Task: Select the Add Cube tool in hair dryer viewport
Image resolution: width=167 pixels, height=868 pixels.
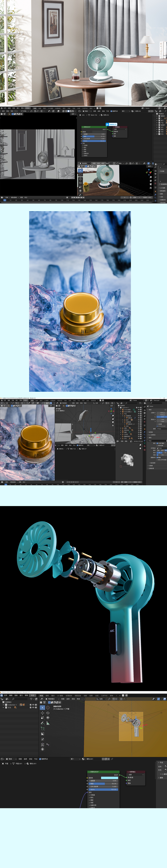Action: click(43, 729)
